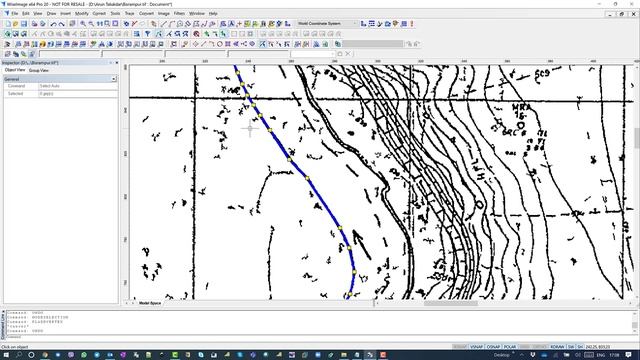Click the coordinates readout in status bar

point(598,347)
